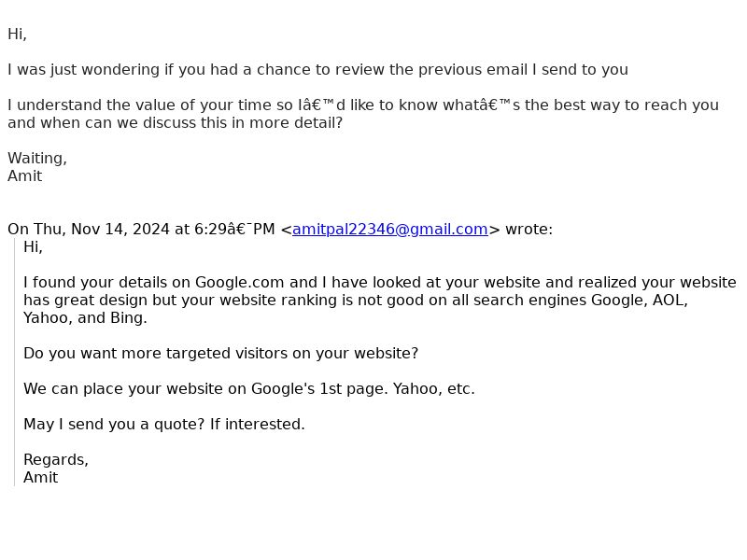Viewport: 747px width, 560px height.
Task: Click the word "wrote:" after the email address
Action: [x=529, y=229]
